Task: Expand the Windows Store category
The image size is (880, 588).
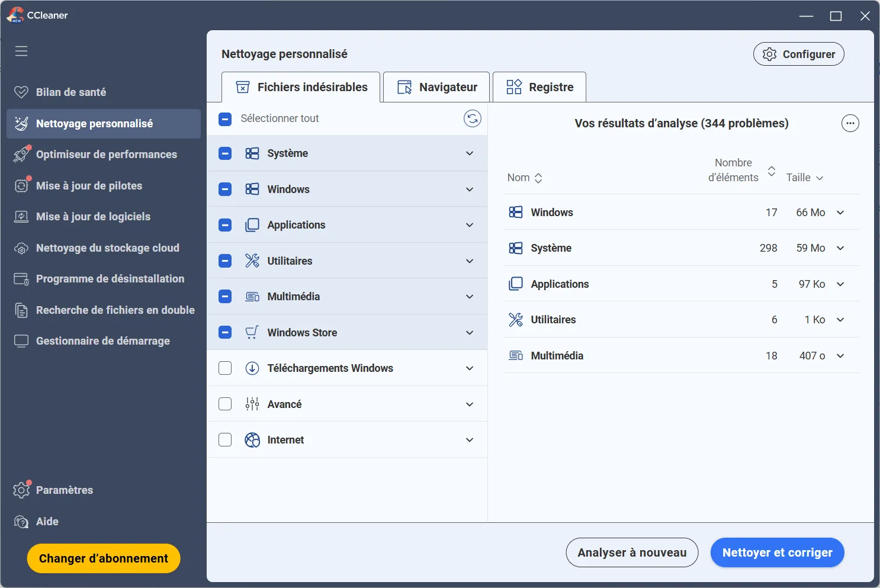Action: coord(470,332)
